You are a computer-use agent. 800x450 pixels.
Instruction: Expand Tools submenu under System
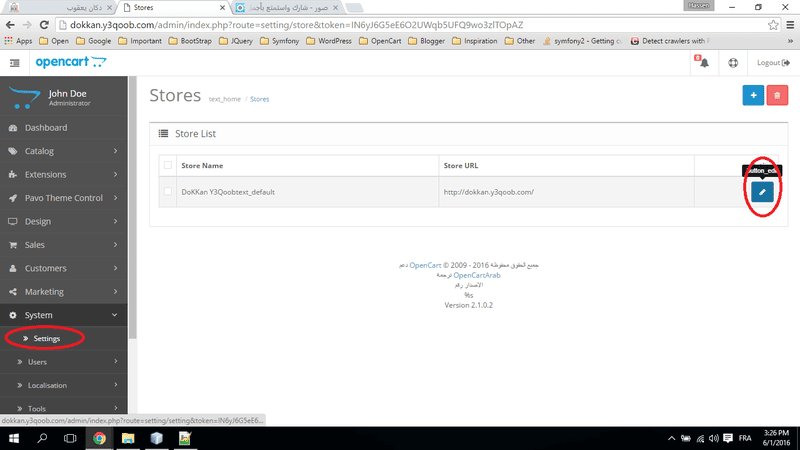64,408
